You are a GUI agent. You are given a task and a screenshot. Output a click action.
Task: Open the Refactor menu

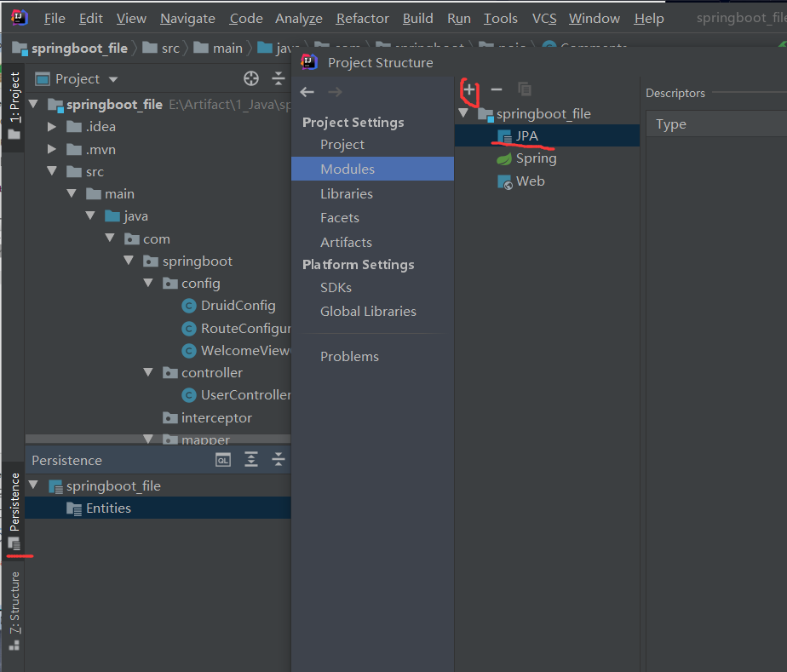click(x=362, y=19)
